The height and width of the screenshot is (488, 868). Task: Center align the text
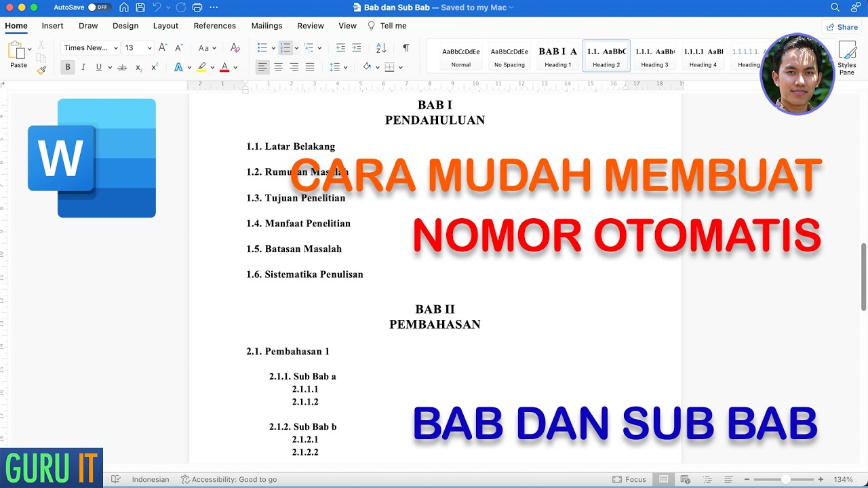pyautogui.click(x=278, y=67)
